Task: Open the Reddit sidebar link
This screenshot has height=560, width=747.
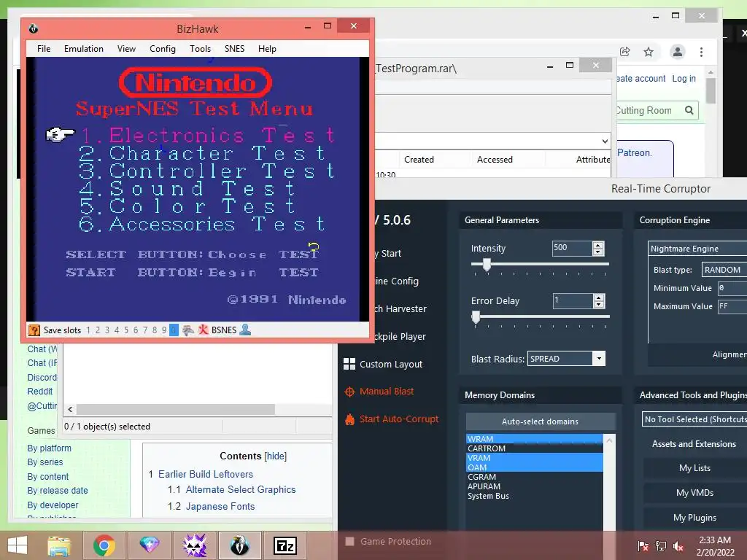Action: (x=40, y=392)
